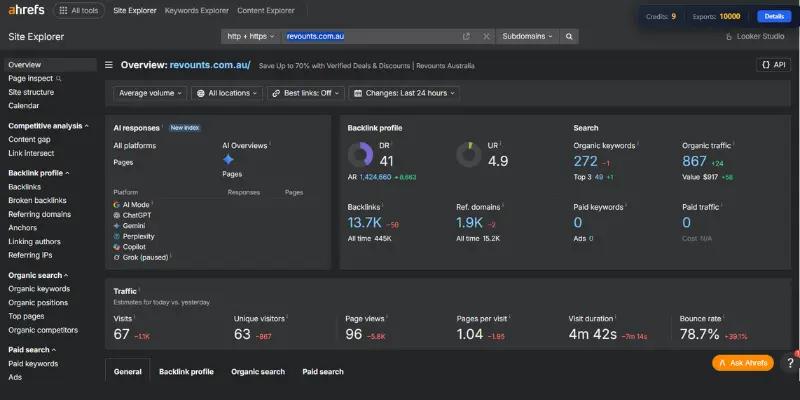Collapse the Paid search sidebar section
The height and width of the screenshot is (400, 800).
pyautogui.click(x=32, y=350)
